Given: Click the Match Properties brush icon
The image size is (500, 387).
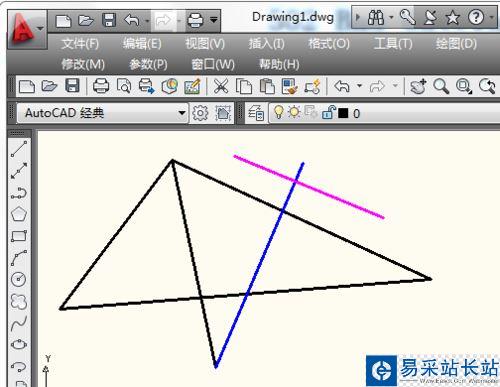Looking at the screenshot, I should (289, 86).
